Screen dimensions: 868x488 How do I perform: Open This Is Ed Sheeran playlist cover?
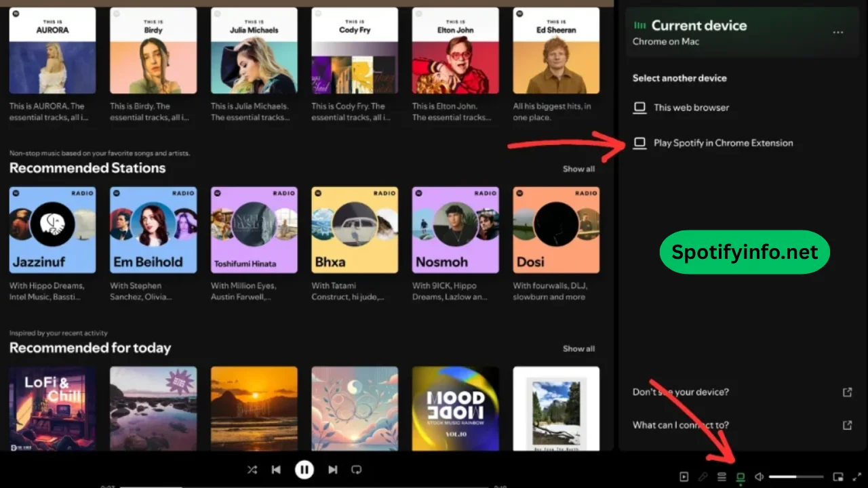click(x=556, y=50)
